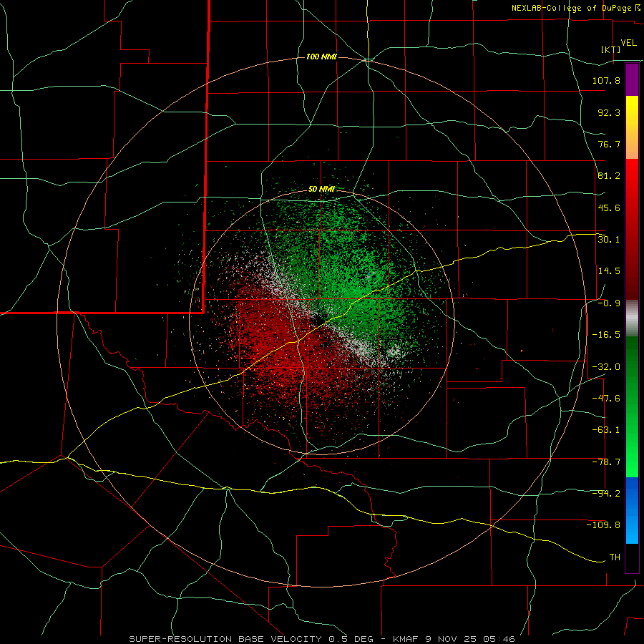This screenshot has width=644, height=644.
Task: Click the 61.2 velocity scale value
Action: tap(609, 176)
